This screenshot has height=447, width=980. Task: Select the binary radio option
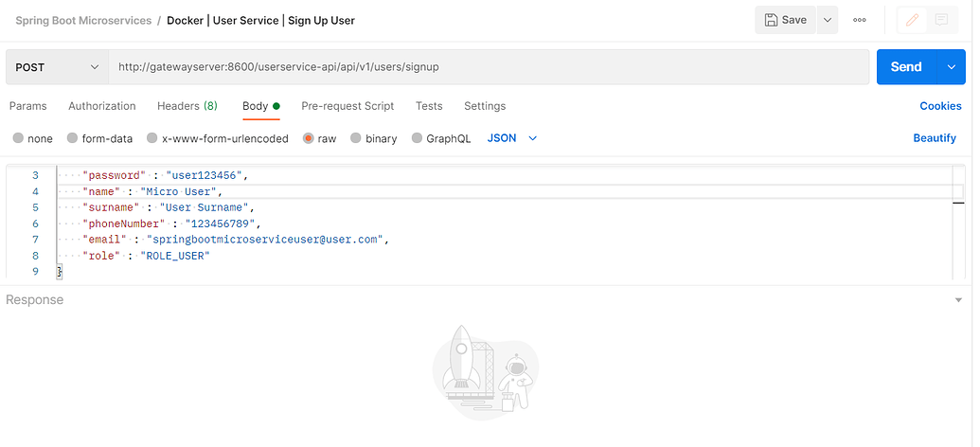pyautogui.click(x=373, y=138)
